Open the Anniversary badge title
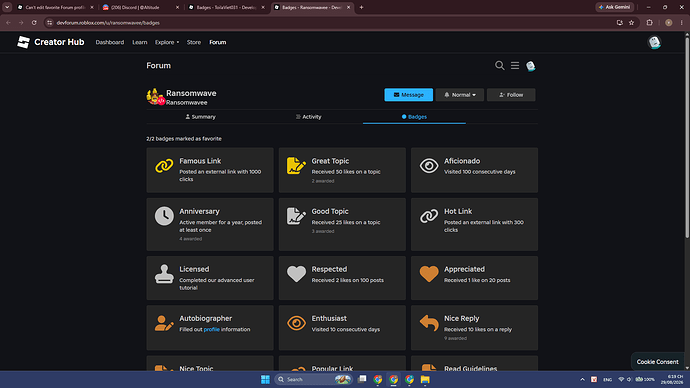 pyautogui.click(x=199, y=211)
